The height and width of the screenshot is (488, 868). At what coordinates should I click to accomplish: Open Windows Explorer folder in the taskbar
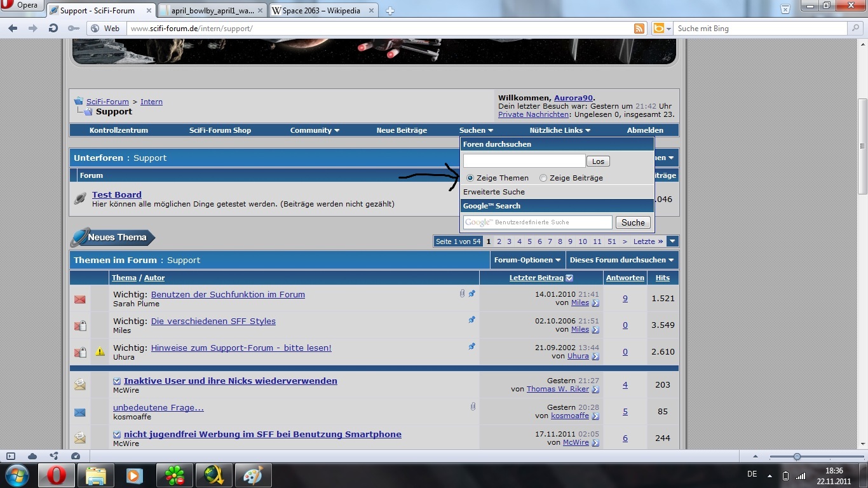point(96,475)
